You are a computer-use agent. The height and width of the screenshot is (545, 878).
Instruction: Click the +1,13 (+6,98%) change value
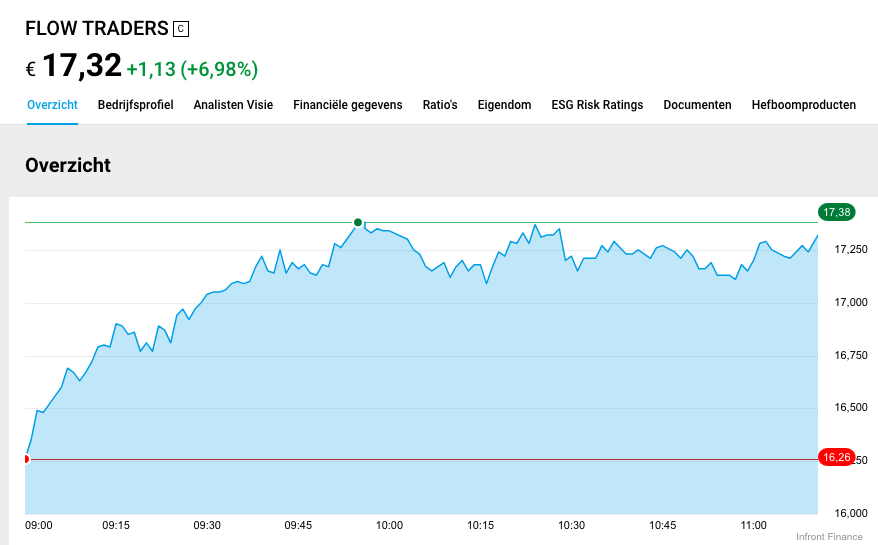[x=192, y=69]
